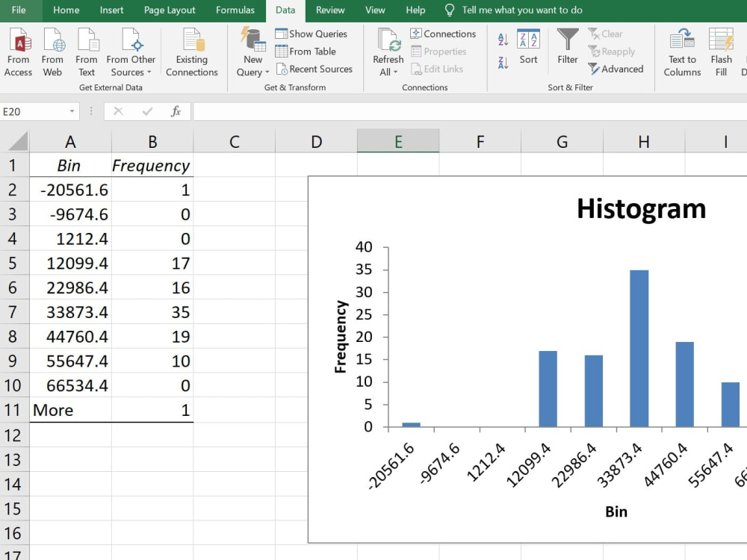Open the Name Box dropdown arrow

(x=72, y=111)
